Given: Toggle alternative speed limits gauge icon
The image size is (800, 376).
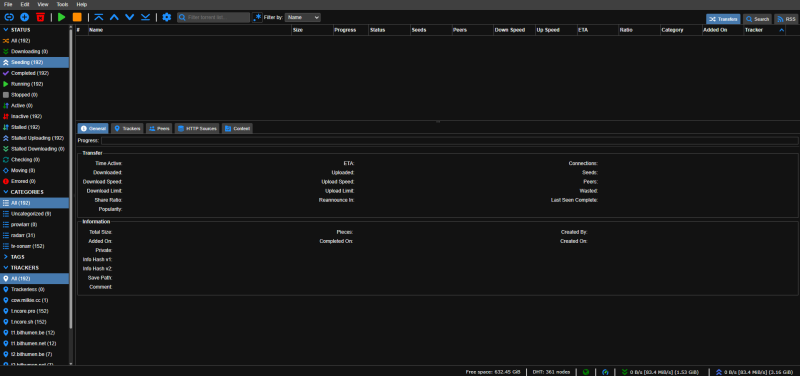Looking at the screenshot, I should pyautogui.click(x=606, y=372).
